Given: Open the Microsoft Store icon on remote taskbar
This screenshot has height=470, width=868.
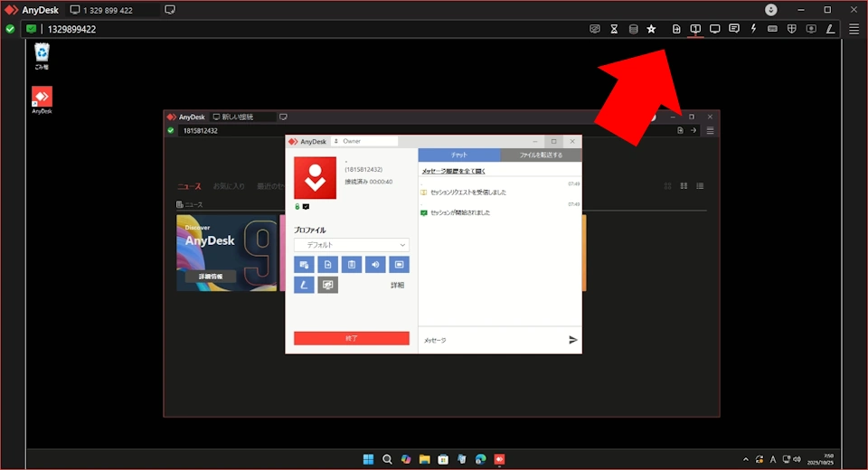Looking at the screenshot, I should point(443,459).
